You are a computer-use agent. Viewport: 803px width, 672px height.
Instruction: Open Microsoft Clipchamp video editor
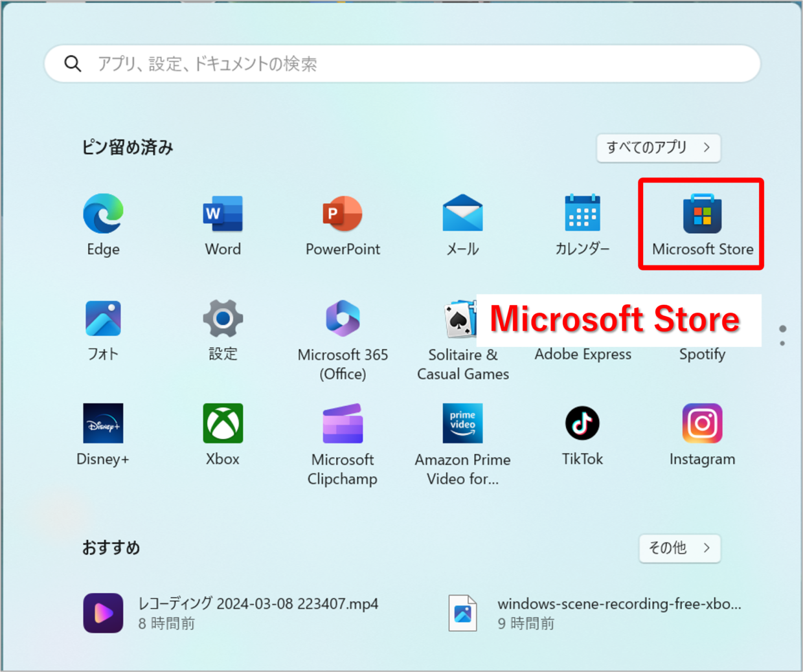coord(343,444)
